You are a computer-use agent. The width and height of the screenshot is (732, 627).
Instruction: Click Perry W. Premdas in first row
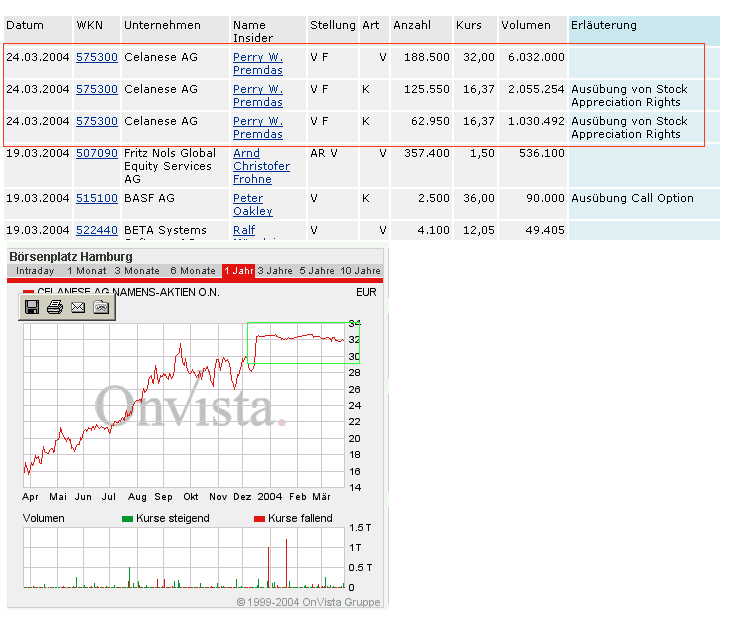click(x=257, y=63)
